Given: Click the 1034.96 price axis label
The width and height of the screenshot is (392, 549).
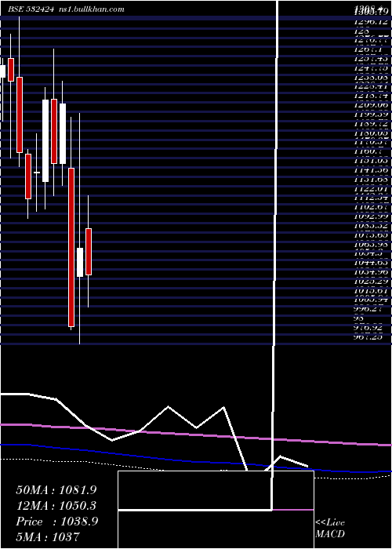Looking at the screenshot, I should (371, 272).
